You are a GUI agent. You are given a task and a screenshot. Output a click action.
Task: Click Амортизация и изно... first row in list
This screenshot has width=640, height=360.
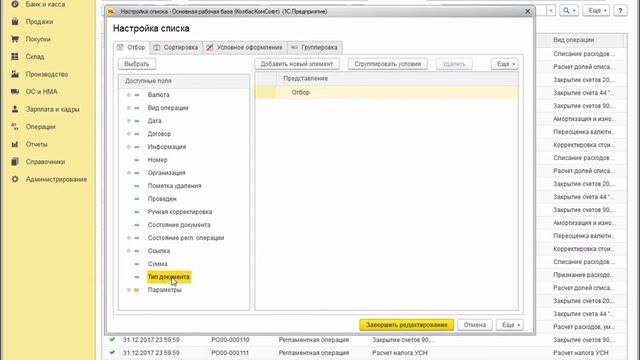pos(584,119)
